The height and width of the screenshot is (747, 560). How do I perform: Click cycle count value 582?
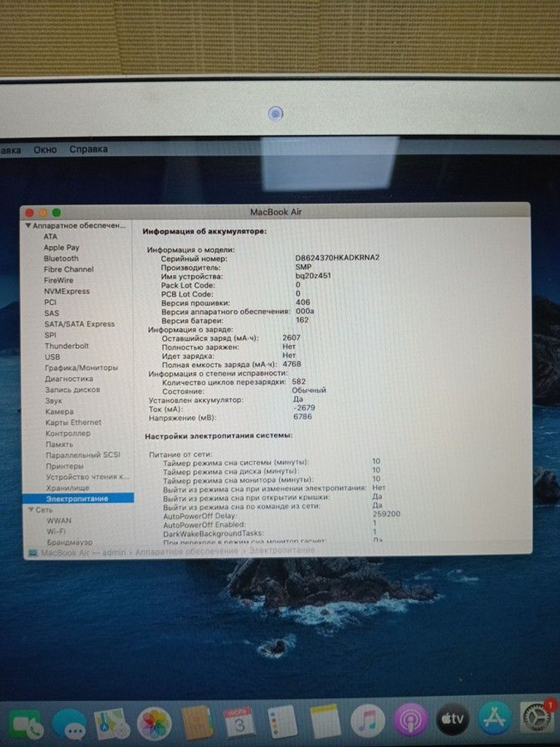point(298,382)
